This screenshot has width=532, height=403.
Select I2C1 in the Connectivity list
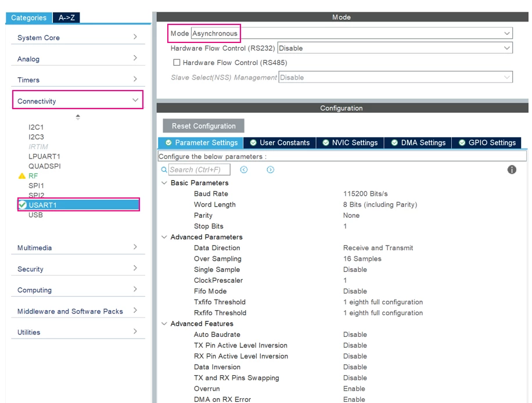click(36, 127)
